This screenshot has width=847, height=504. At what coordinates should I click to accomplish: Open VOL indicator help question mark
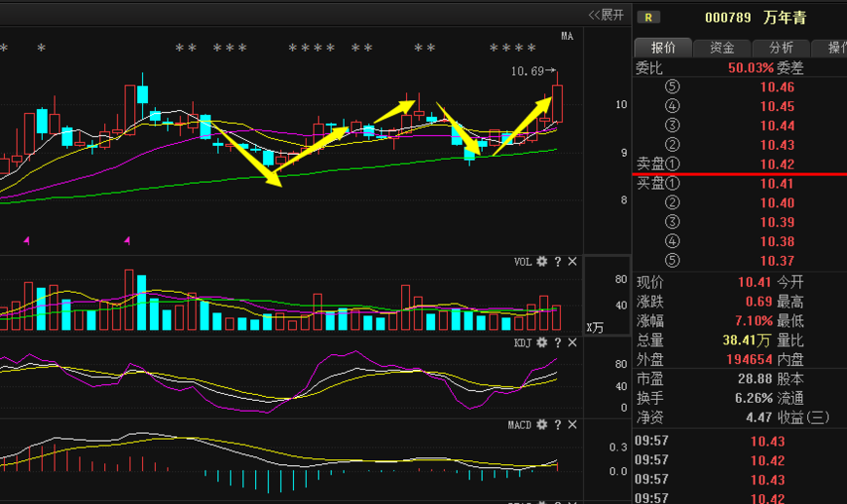pyautogui.click(x=558, y=262)
